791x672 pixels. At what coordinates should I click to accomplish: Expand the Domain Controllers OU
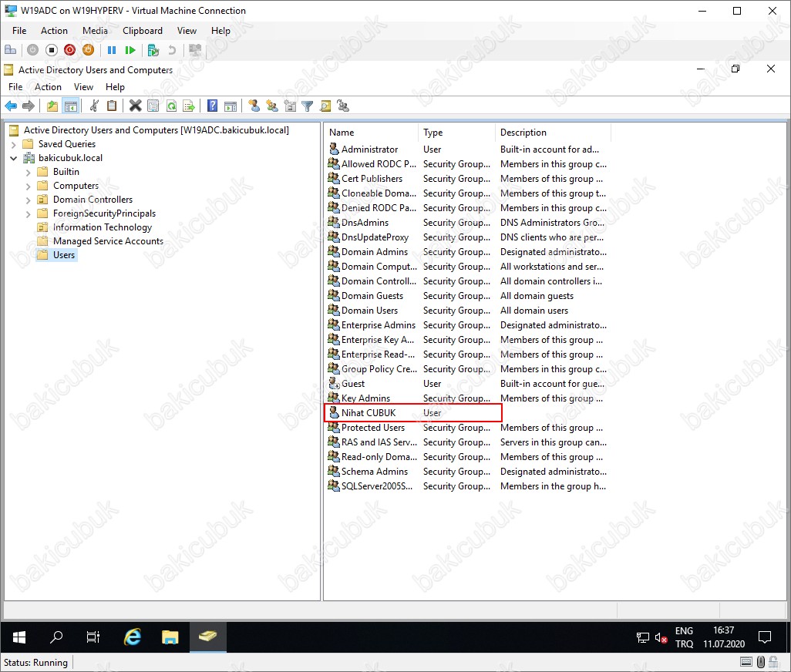click(x=29, y=200)
